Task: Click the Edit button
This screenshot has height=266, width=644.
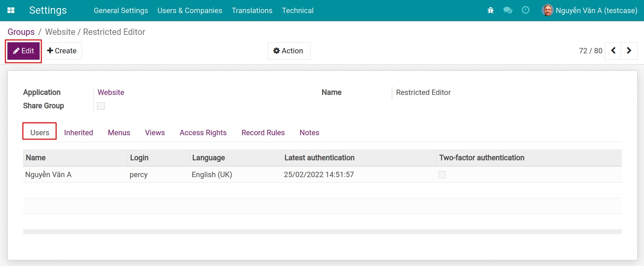Action: tap(24, 51)
